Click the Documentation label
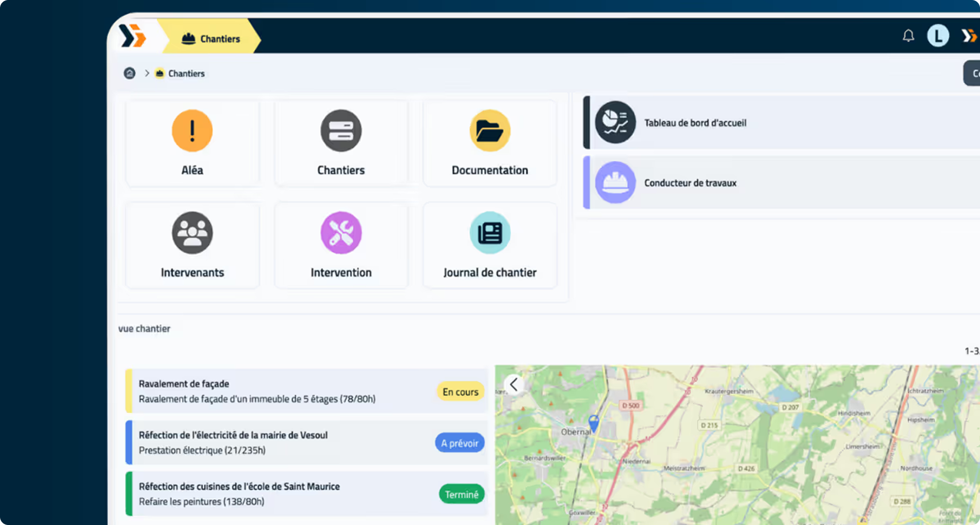The width and height of the screenshot is (980, 525). (490, 170)
